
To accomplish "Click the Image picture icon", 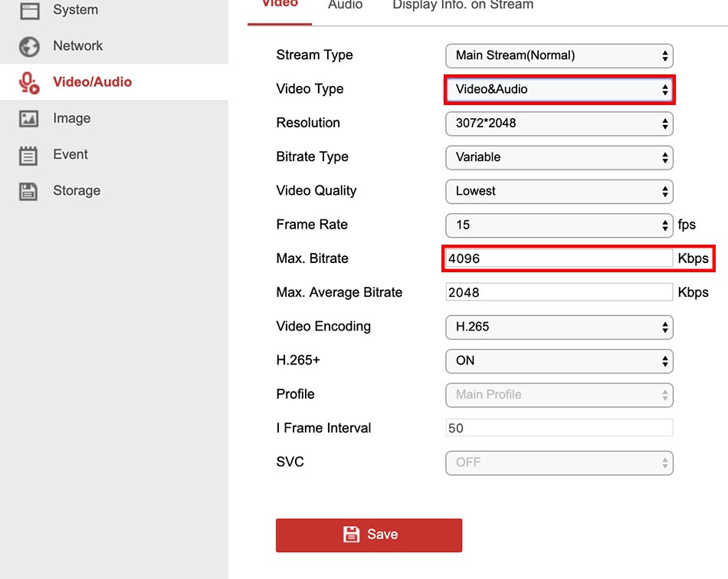I will pos(29,119).
